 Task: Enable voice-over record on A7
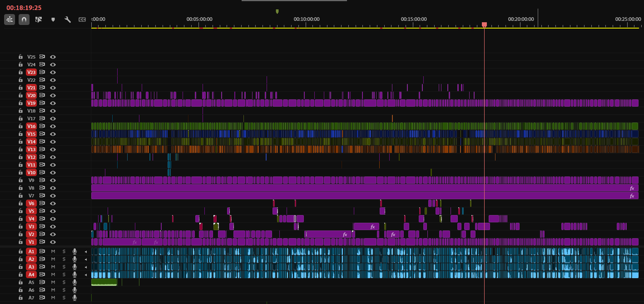(x=75, y=298)
